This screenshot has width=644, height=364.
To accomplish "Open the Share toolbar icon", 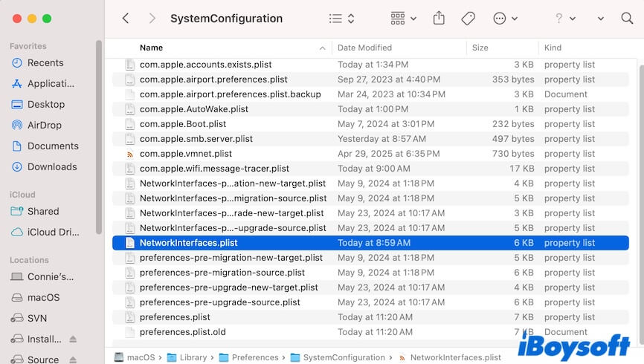I will tap(439, 19).
